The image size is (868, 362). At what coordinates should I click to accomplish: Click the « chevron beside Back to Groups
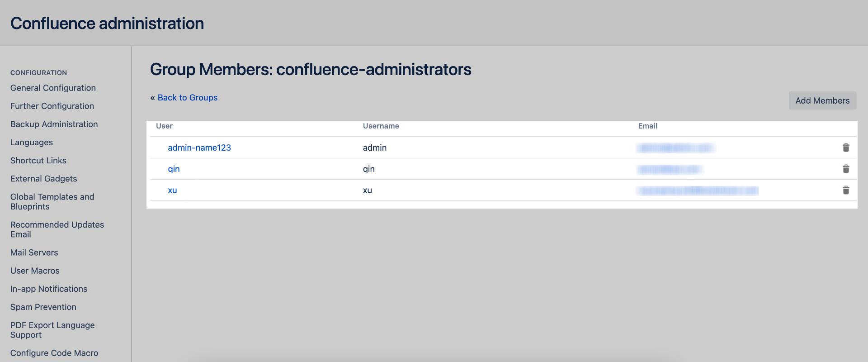[x=152, y=97]
